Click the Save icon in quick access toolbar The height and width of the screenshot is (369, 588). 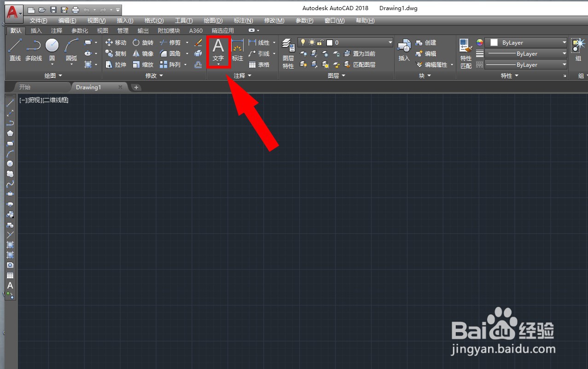coord(53,10)
